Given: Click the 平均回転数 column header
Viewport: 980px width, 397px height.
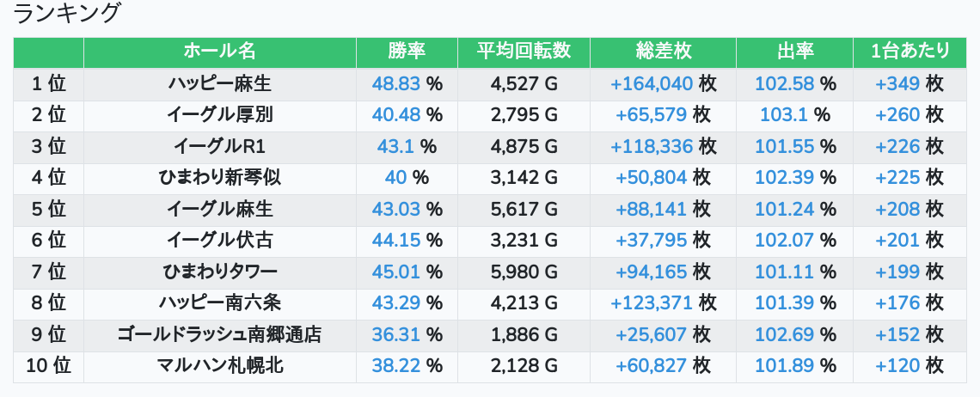Looking at the screenshot, I should click(524, 52).
